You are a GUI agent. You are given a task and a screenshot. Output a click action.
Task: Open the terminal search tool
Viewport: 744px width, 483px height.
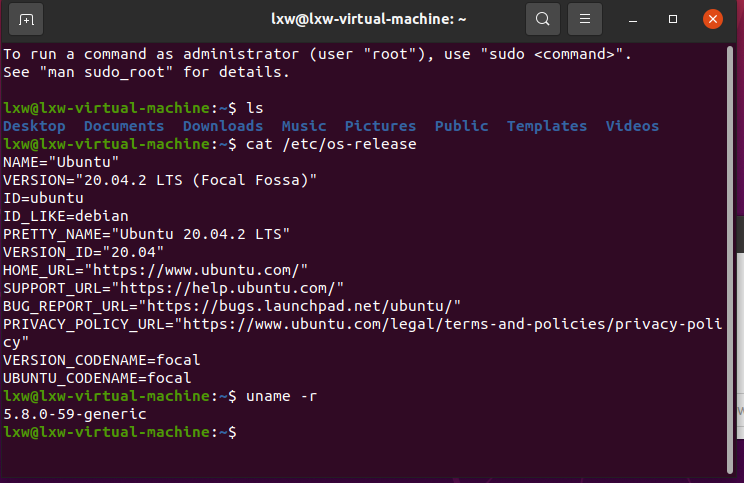(543, 19)
